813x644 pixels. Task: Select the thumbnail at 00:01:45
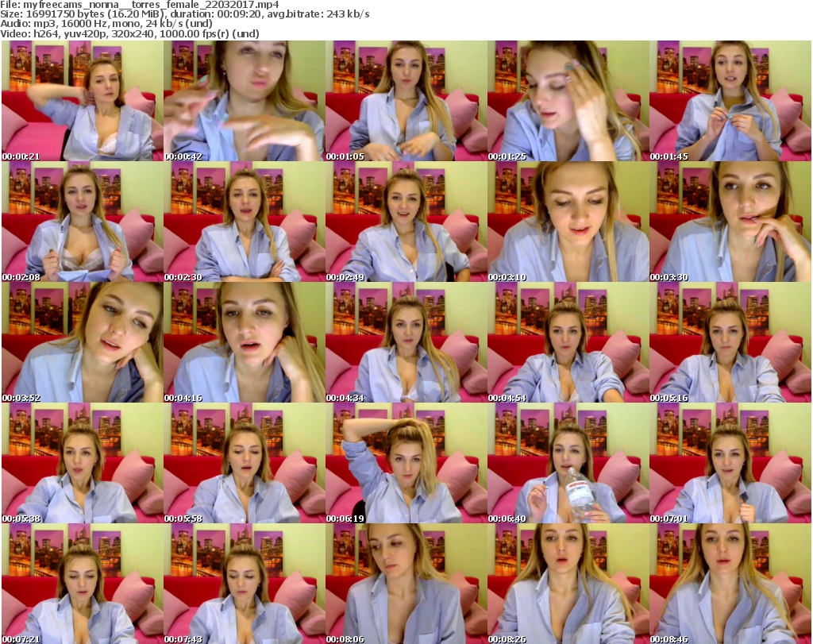pyautogui.click(x=730, y=101)
